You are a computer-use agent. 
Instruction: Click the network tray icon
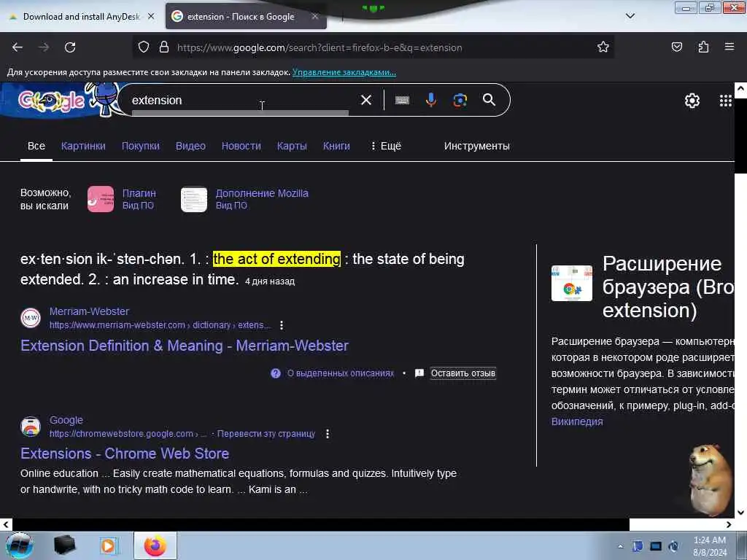(656, 546)
